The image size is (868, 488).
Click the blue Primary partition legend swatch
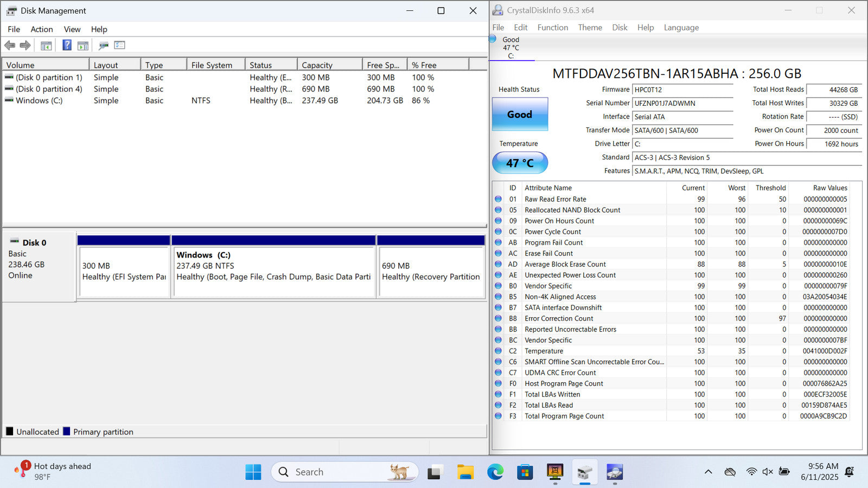(67, 432)
